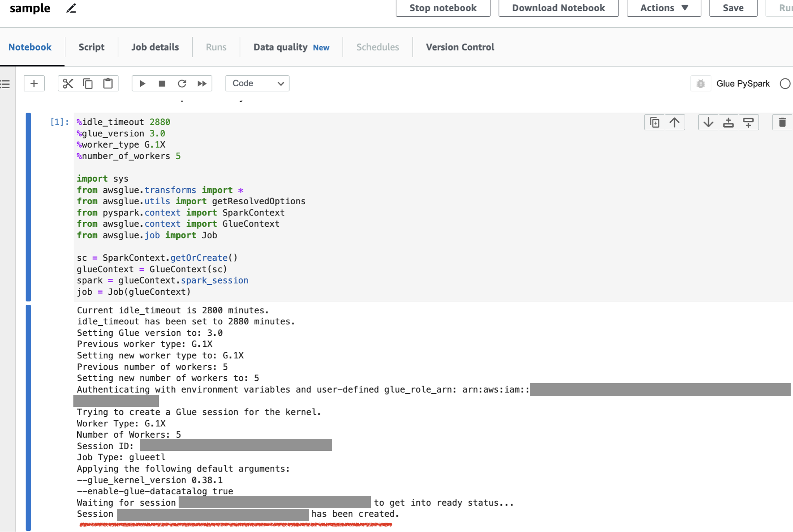Screen dimensions: 793x532
Task: Duplicate the current cell
Action: pyautogui.click(x=654, y=122)
